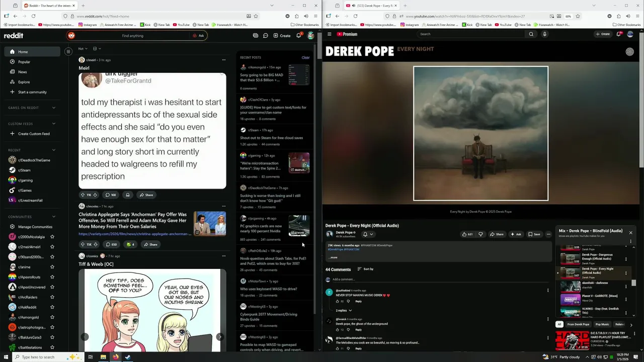The image size is (644, 362).
Task: Click Create post button on Reddit
Action: (282, 36)
